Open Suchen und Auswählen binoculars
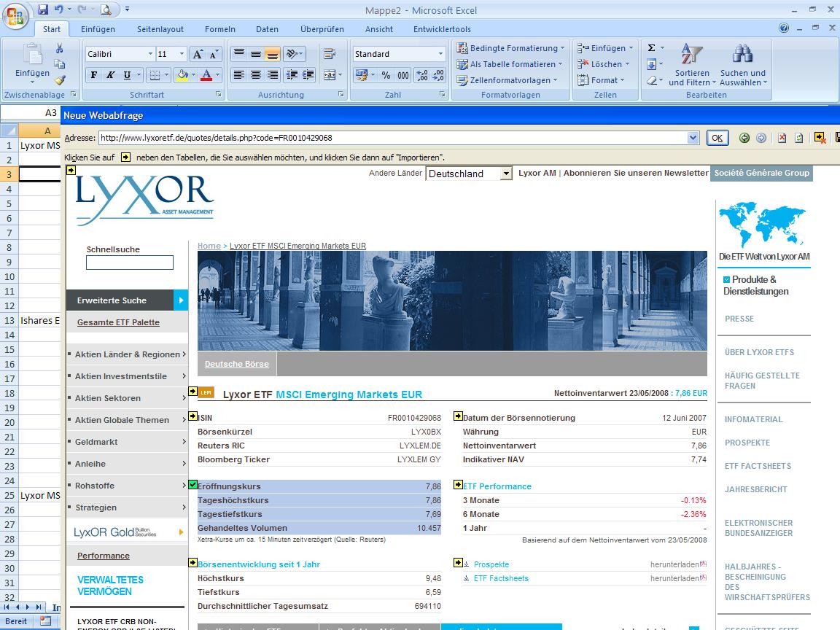 pyautogui.click(x=743, y=65)
